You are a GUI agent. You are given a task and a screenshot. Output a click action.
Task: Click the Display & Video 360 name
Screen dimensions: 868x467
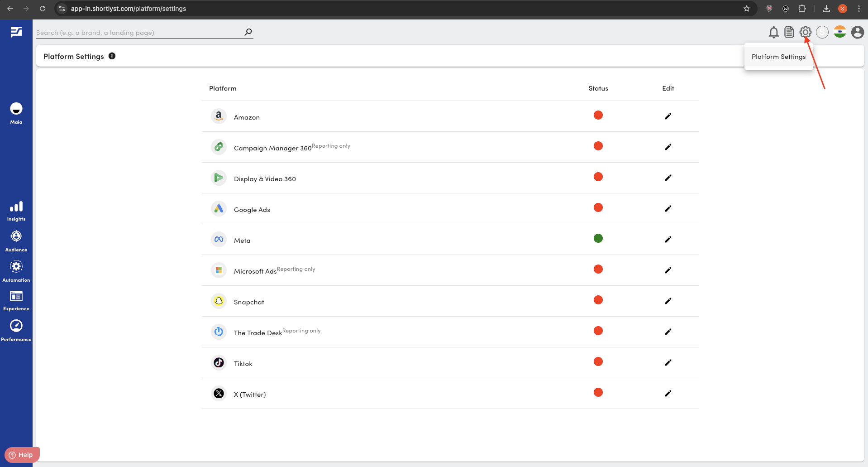(x=265, y=179)
